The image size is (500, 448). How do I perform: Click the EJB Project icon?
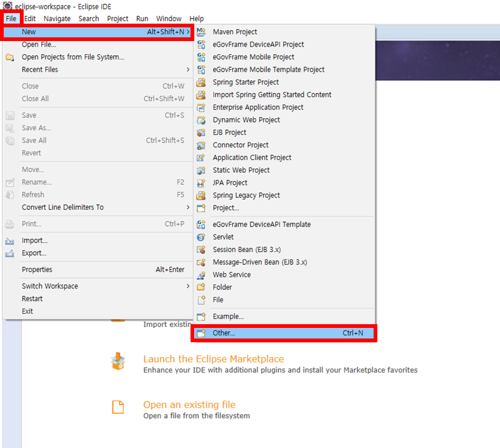(x=201, y=133)
